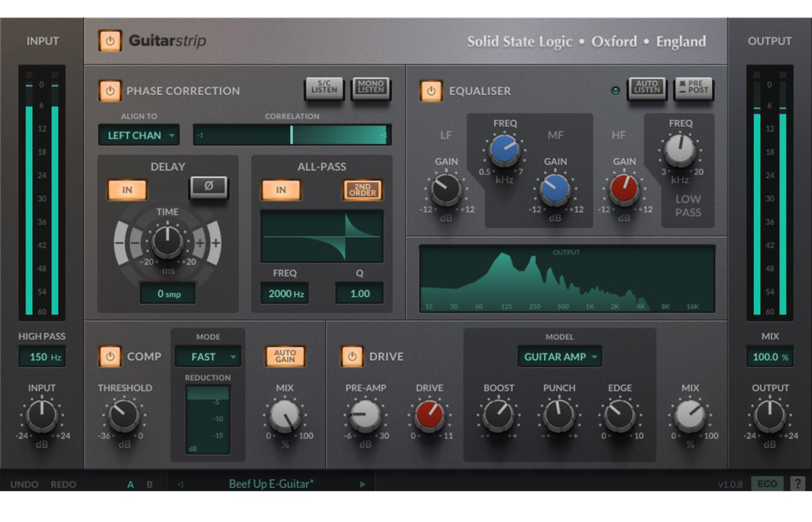Toggle All-Pass IN button
This screenshot has height=522, width=812.
click(281, 190)
